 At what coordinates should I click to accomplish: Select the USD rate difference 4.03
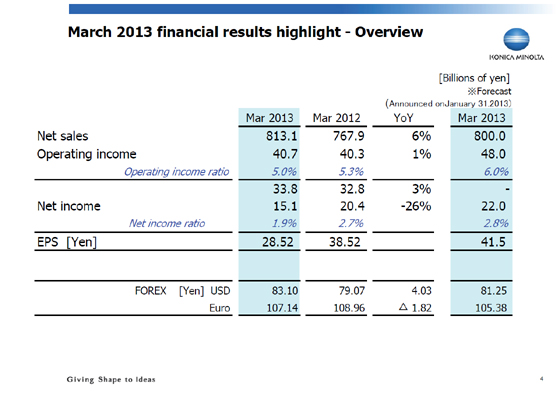(x=421, y=291)
